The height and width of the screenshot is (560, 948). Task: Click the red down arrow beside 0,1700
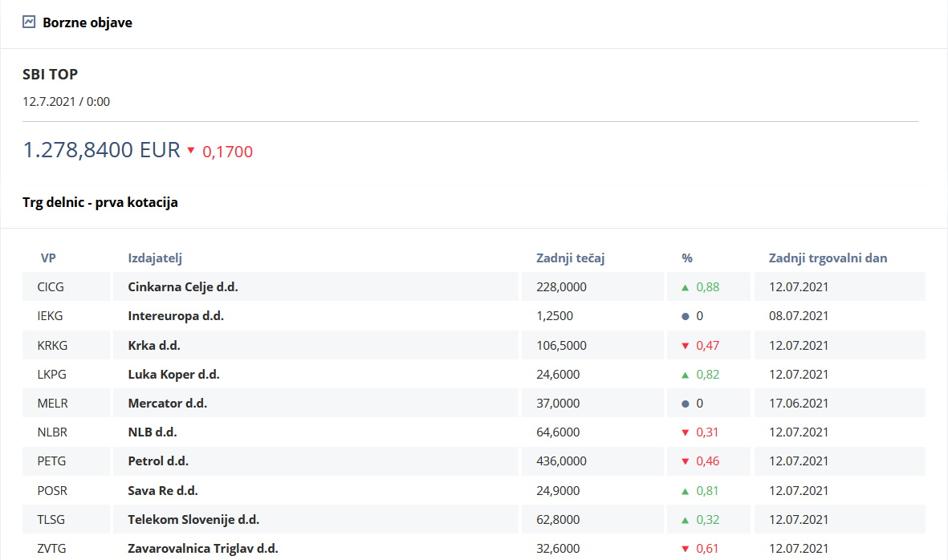pos(191,150)
